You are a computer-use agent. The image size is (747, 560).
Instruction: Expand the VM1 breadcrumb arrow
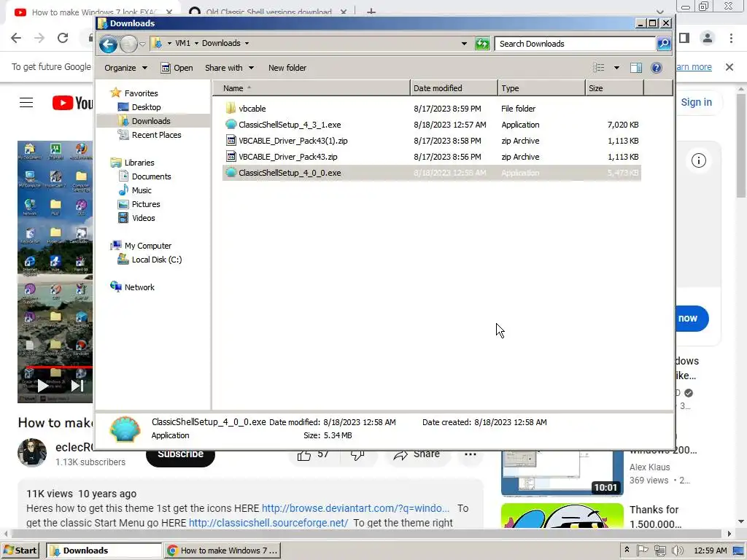196,43
